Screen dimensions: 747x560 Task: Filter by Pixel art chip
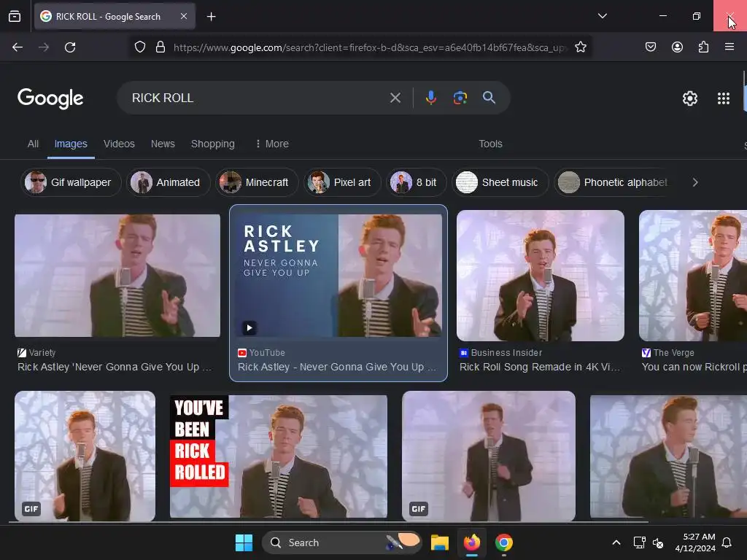342,182
